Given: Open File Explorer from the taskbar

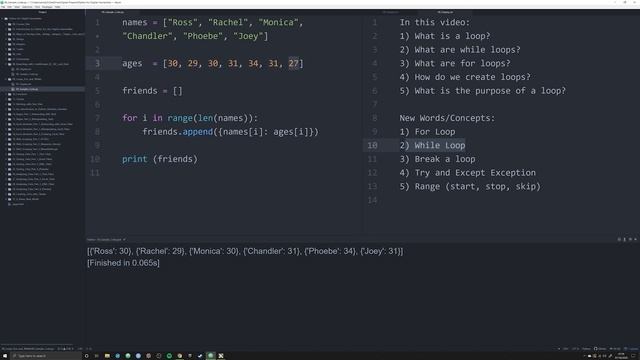Looking at the screenshot, I should pos(107,356).
